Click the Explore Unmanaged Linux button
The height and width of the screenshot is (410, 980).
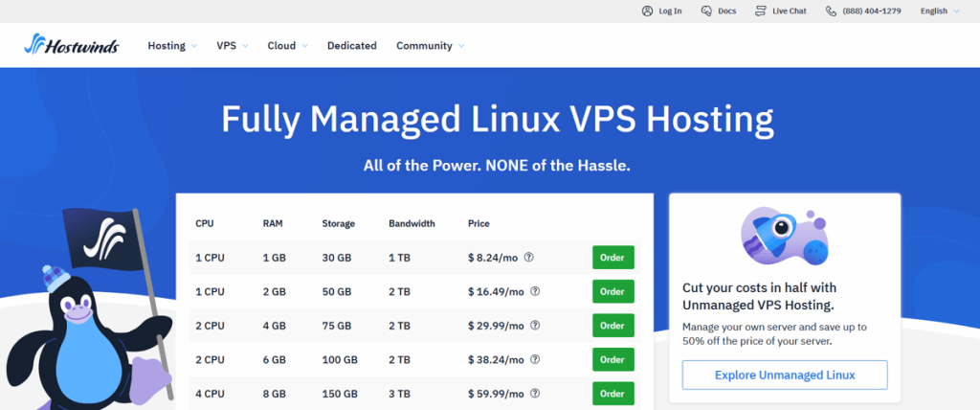point(785,375)
